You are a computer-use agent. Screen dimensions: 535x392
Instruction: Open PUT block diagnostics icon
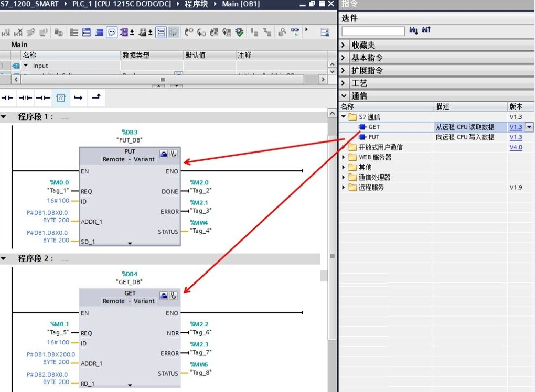tap(173, 154)
